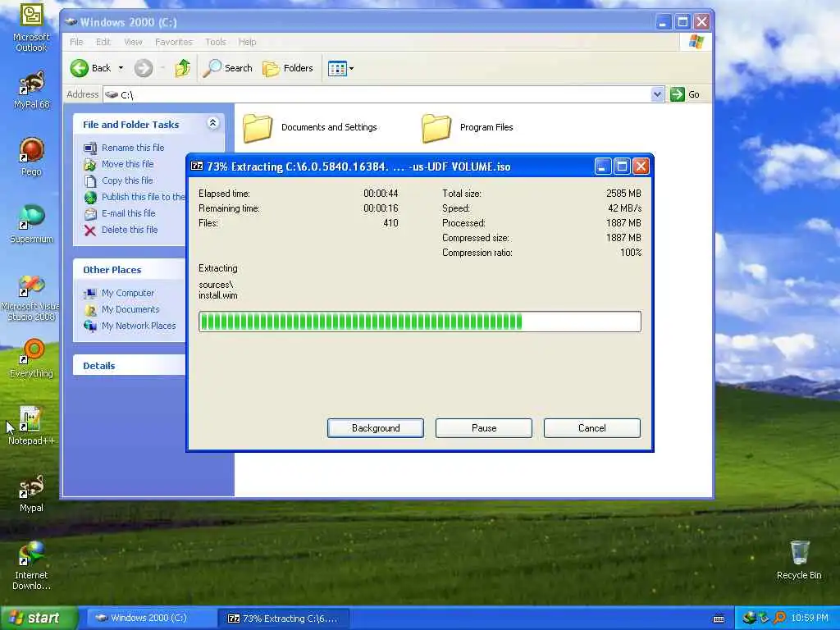
Task: Launch Everything search shortcut
Action: coord(31,358)
